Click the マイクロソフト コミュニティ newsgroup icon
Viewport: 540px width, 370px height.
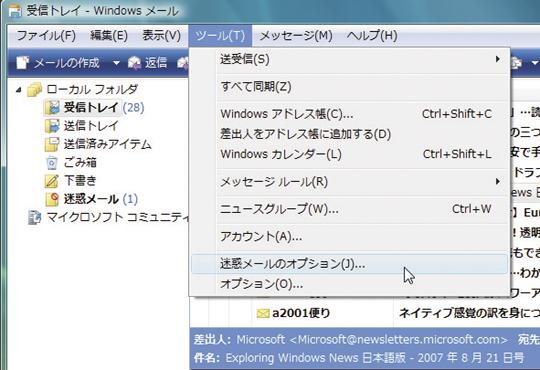35,217
